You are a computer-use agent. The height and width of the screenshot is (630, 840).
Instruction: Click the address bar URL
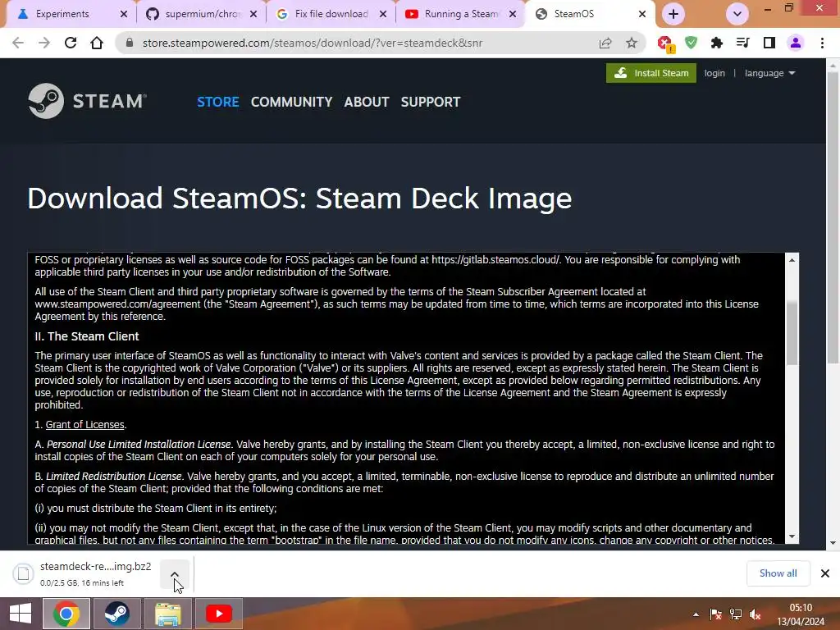click(313, 43)
